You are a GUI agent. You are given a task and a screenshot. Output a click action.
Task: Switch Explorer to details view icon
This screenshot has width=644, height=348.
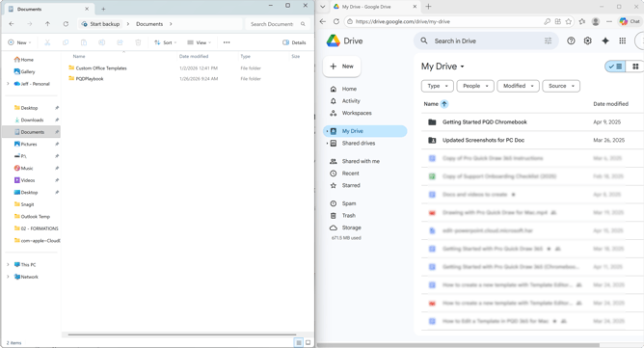[x=299, y=342]
